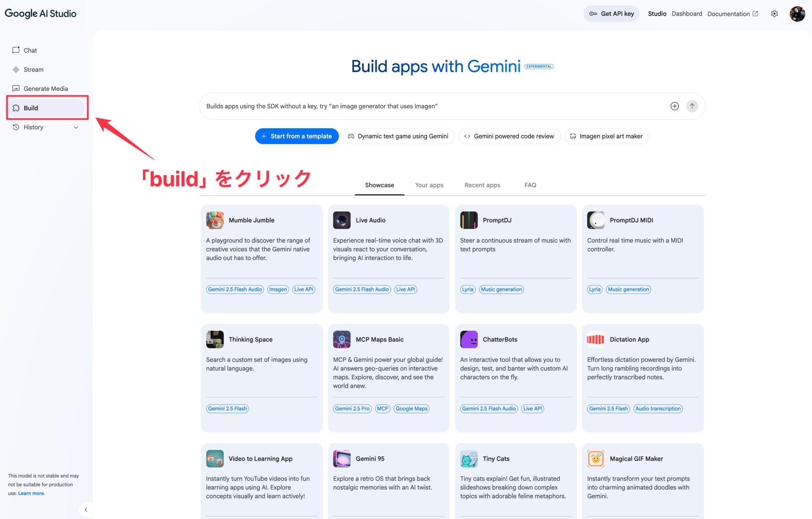The image size is (812, 519).
Task: Open the FAQ tab
Action: [x=530, y=185]
